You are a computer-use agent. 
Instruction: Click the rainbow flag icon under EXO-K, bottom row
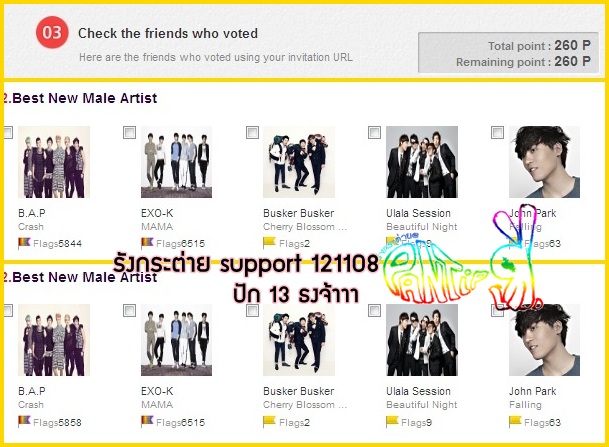[147, 421]
